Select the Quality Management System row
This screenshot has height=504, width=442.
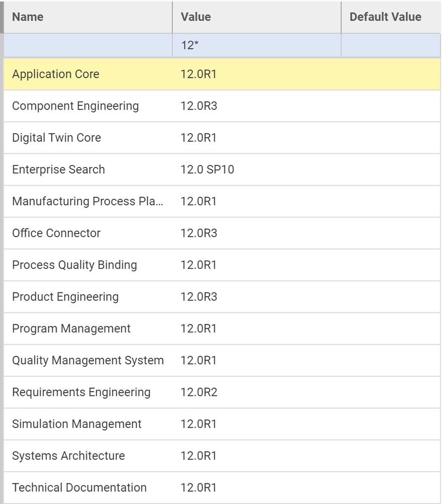click(x=88, y=360)
